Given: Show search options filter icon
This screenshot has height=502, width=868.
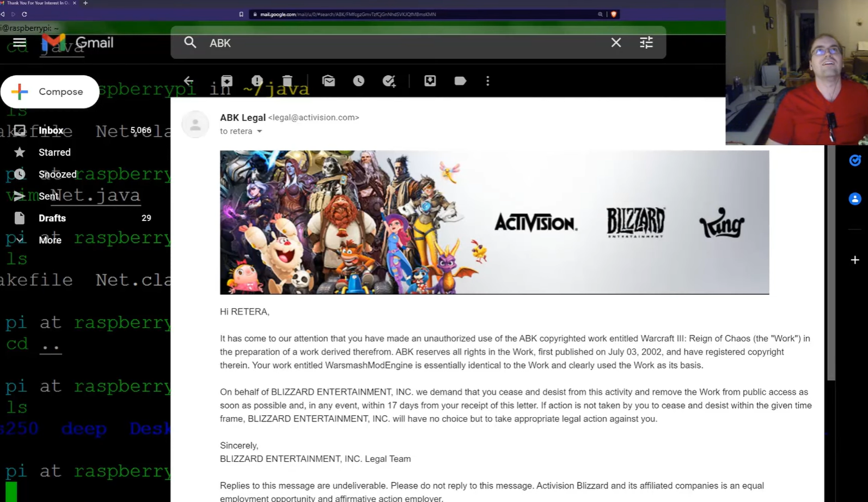Looking at the screenshot, I should [646, 42].
